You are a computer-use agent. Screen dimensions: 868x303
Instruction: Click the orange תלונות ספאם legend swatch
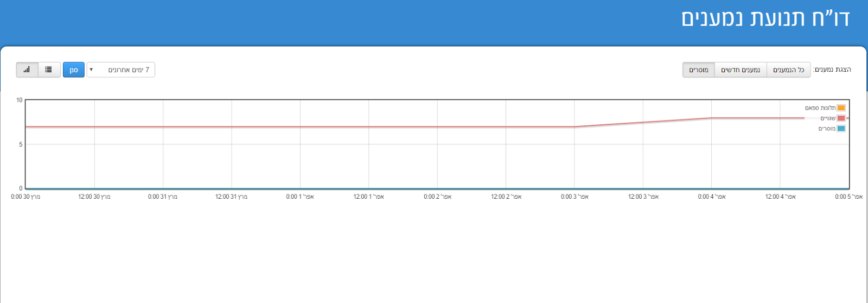coord(841,108)
